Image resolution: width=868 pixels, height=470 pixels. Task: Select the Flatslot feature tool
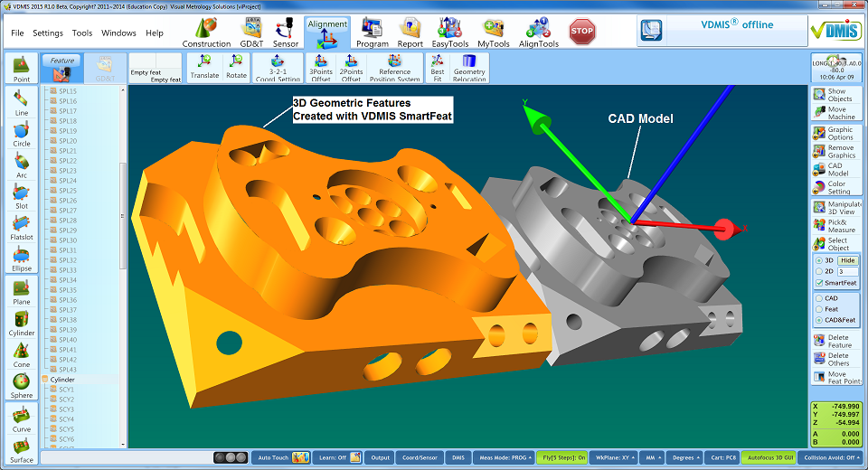[22, 228]
